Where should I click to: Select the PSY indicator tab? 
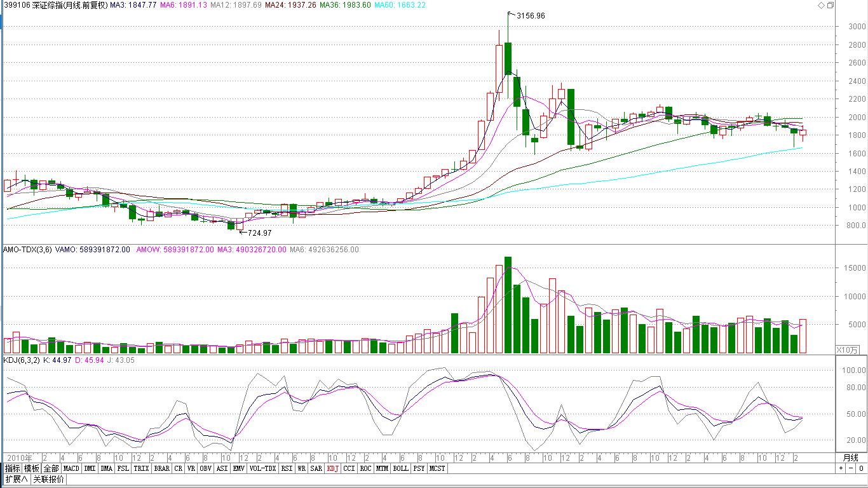[419, 468]
